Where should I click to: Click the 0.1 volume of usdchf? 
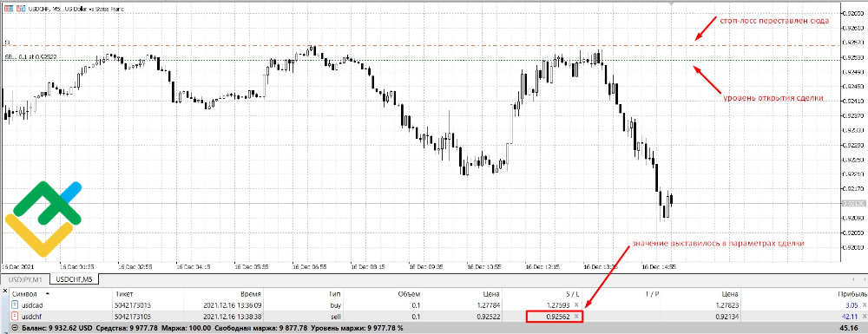(x=417, y=317)
